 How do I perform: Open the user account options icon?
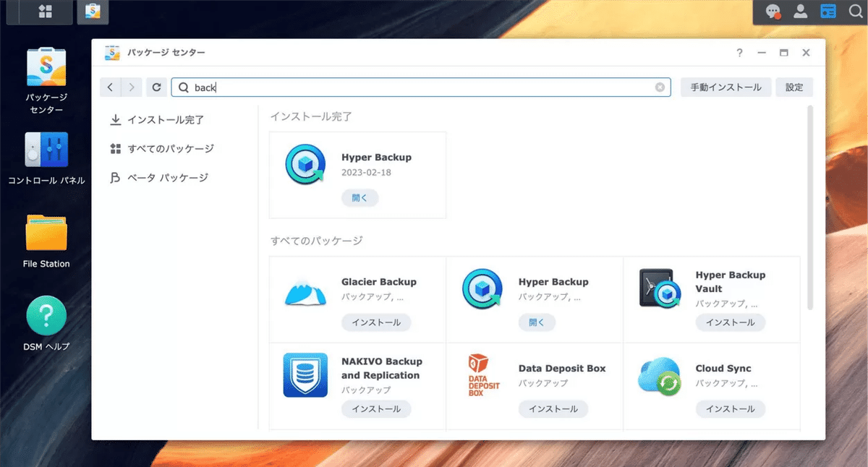pos(801,12)
